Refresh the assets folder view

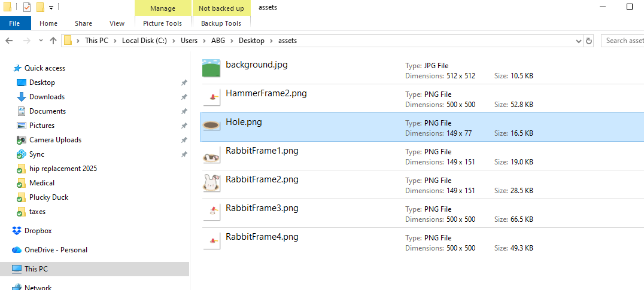pyautogui.click(x=589, y=41)
